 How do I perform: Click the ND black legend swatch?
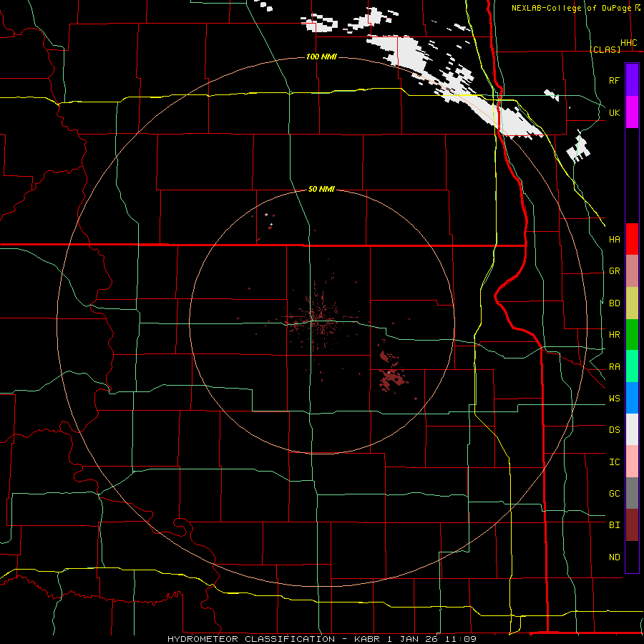[x=632, y=557]
